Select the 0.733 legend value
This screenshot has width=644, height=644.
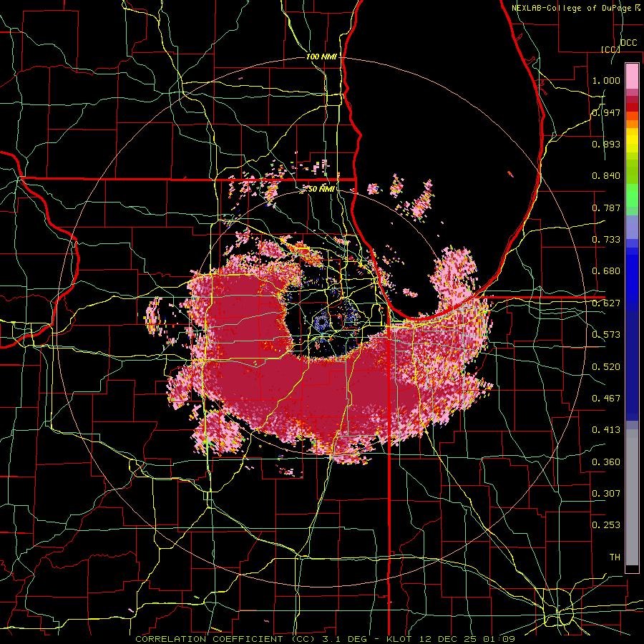606,240
